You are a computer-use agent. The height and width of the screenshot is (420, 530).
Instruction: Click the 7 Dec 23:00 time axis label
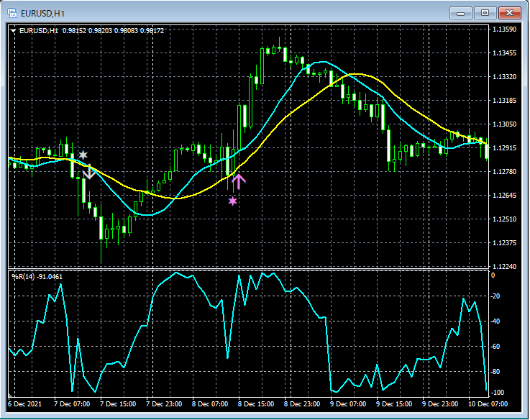[164, 404]
